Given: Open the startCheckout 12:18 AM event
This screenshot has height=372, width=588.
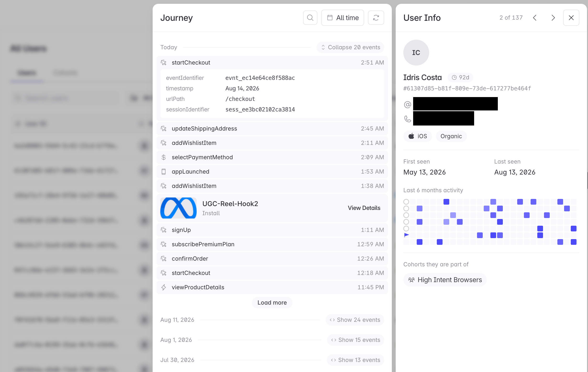Looking at the screenshot, I should pyautogui.click(x=272, y=273).
